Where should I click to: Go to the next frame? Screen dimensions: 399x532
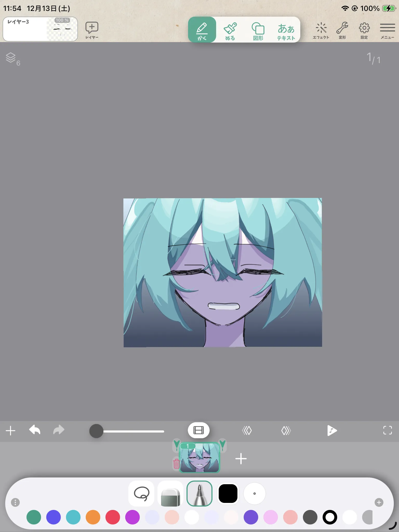(x=286, y=430)
